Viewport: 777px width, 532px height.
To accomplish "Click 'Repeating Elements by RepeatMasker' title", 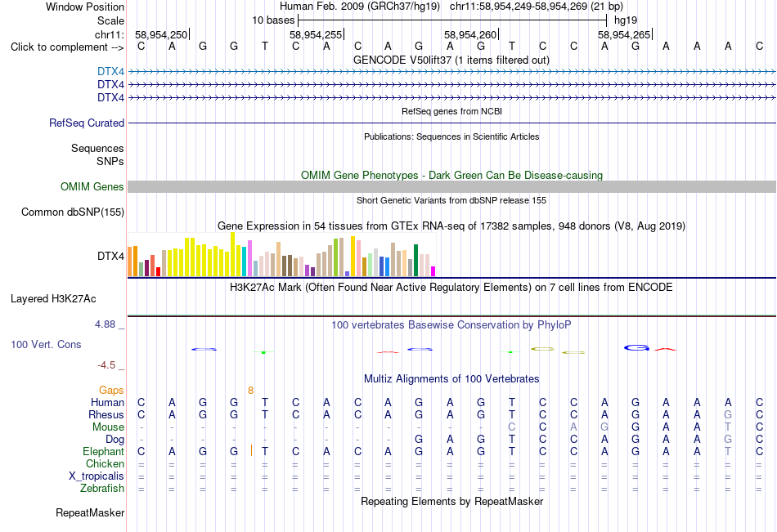I will point(451,501).
